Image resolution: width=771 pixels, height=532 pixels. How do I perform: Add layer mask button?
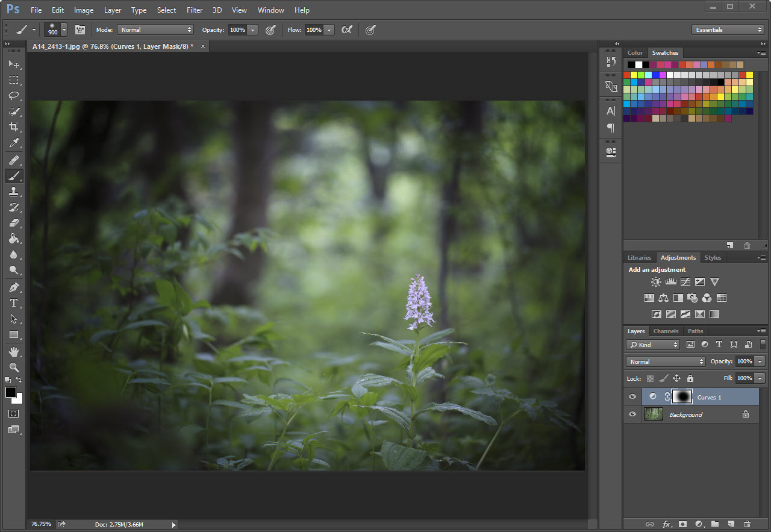click(x=682, y=524)
